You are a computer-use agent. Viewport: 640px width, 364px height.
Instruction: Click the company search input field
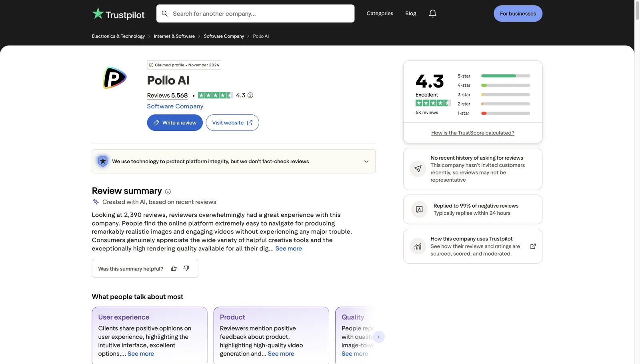click(255, 14)
